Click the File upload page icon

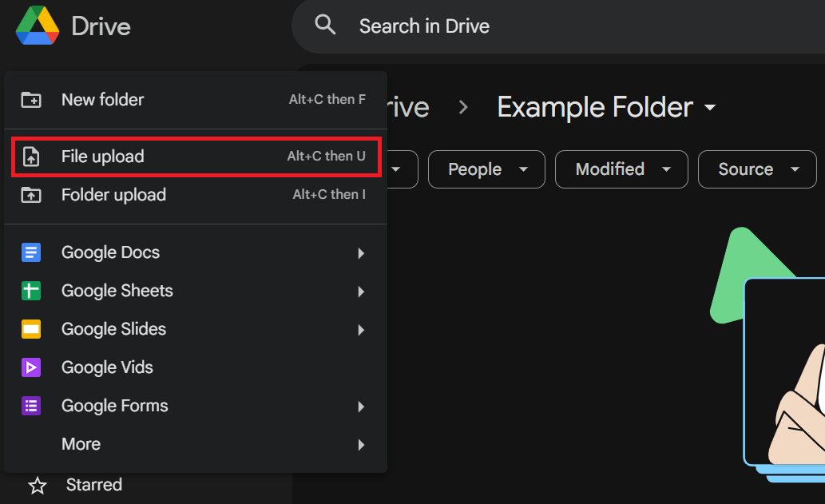31,157
